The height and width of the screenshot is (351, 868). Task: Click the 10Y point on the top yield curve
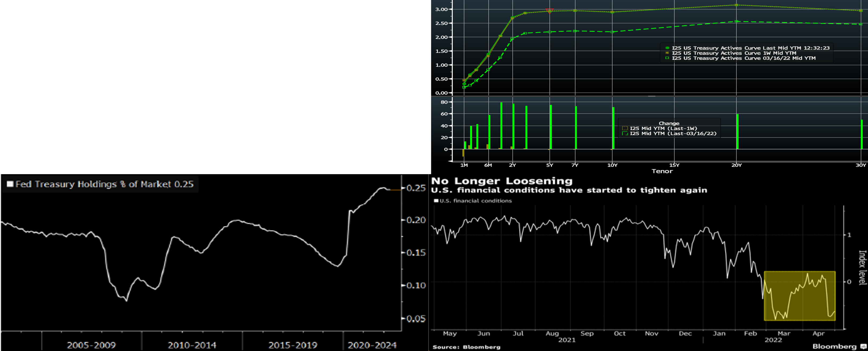pyautogui.click(x=612, y=12)
